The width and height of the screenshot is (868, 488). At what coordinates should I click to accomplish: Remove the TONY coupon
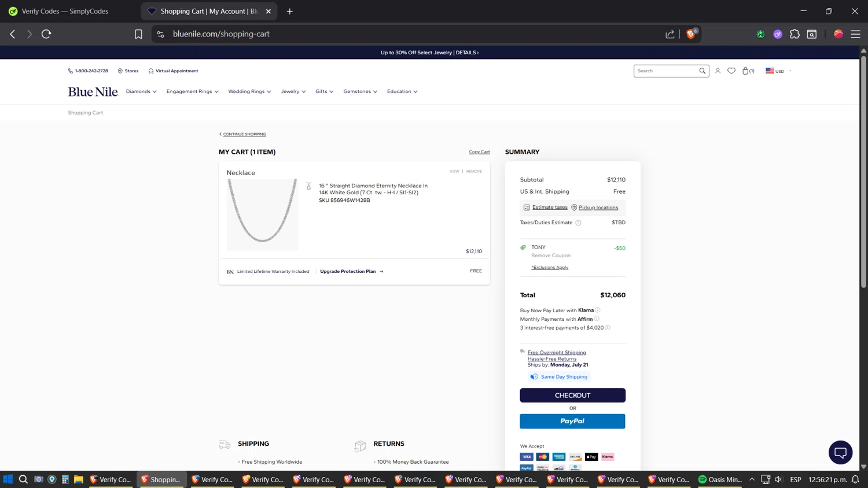pyautogui.click(x=551, y=256)
